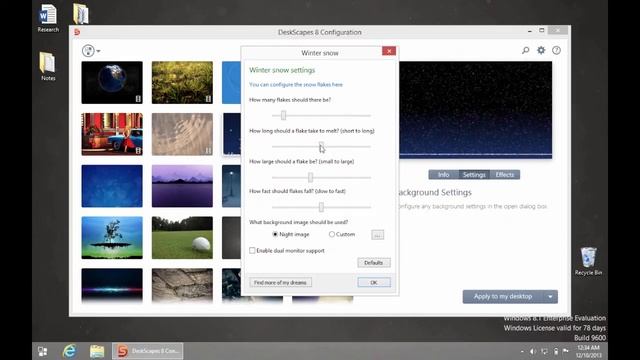Open Action Center flag in tray

[566, 351]
